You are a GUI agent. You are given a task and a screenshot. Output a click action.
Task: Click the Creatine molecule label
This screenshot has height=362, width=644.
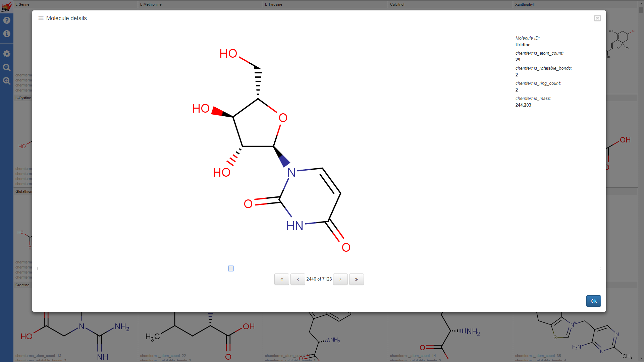[x=22, y=285]
